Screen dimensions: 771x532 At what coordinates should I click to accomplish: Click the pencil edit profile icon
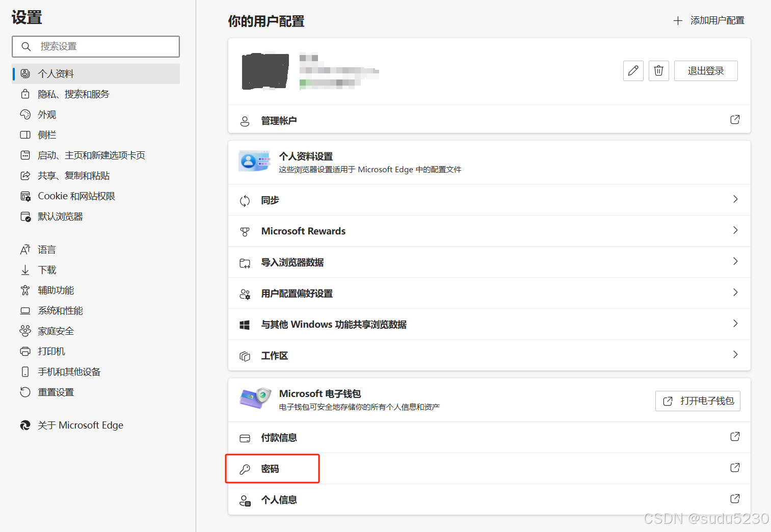point(633,71)
